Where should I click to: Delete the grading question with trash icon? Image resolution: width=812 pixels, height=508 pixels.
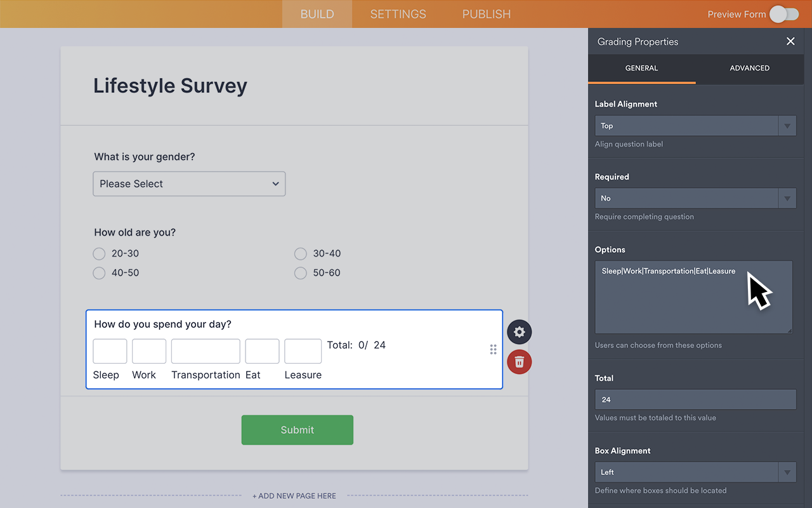519,362
